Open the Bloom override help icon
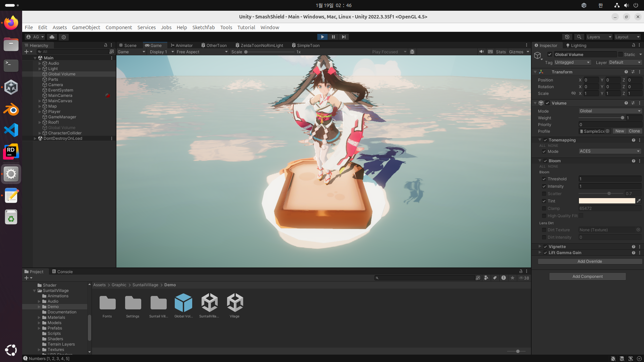Screen dimensions: 644x362 coord(633,161)
